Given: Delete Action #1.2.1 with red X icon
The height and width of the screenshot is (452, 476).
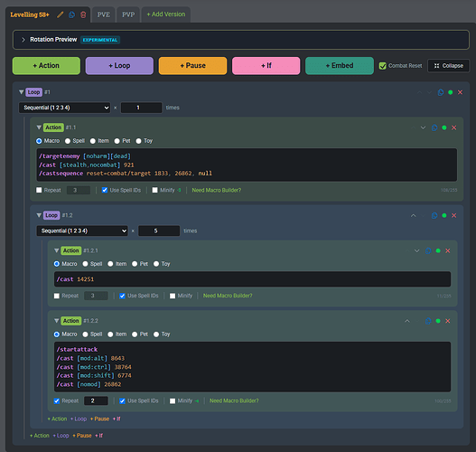Looking at the screenshot, I should 447,251.
